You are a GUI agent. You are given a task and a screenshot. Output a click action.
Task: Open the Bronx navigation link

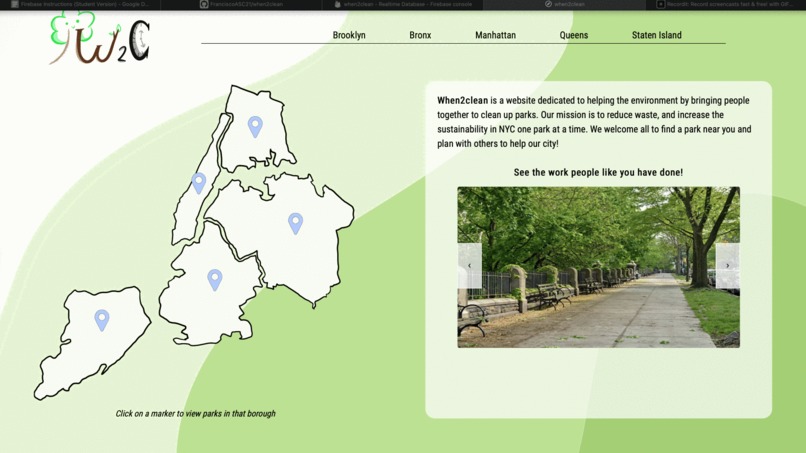coord(420,35)
